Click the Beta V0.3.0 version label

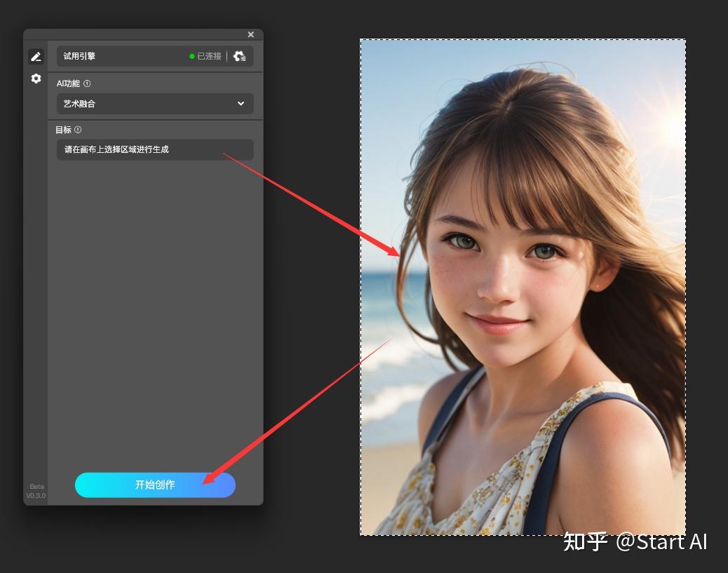[x=36, y=491]
